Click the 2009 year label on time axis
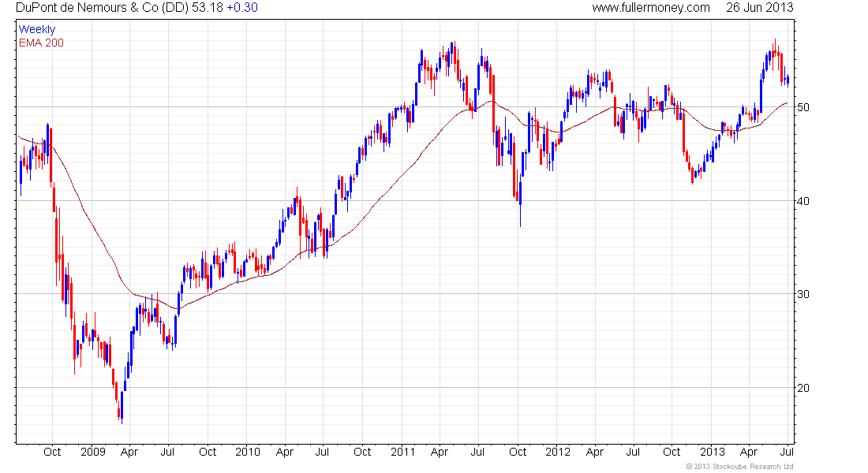Image resolution: width=868 pixels, height=473 pixels. 92,452
